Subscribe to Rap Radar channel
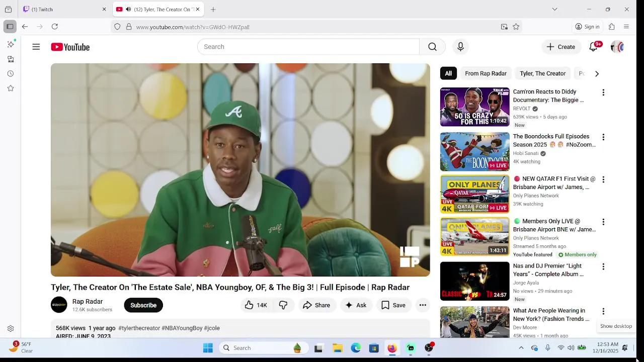The height and width of the screenshot is (362, 644). click(143, 305)
